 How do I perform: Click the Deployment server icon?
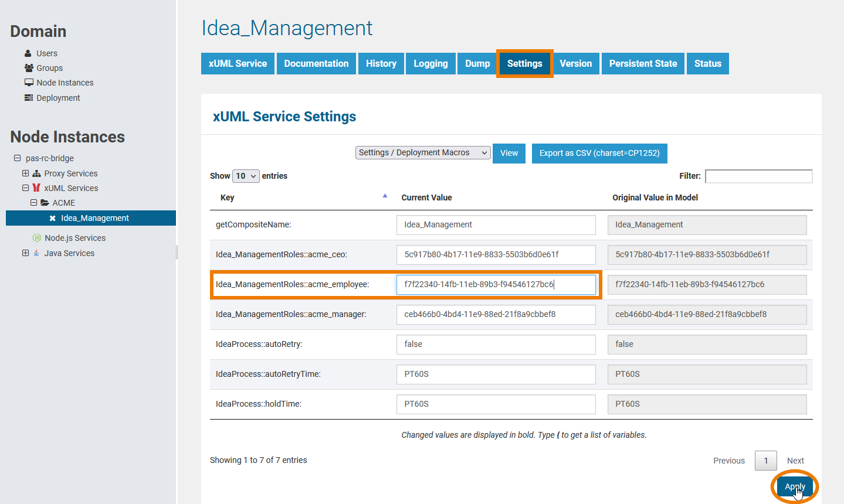tap(29, 98)
